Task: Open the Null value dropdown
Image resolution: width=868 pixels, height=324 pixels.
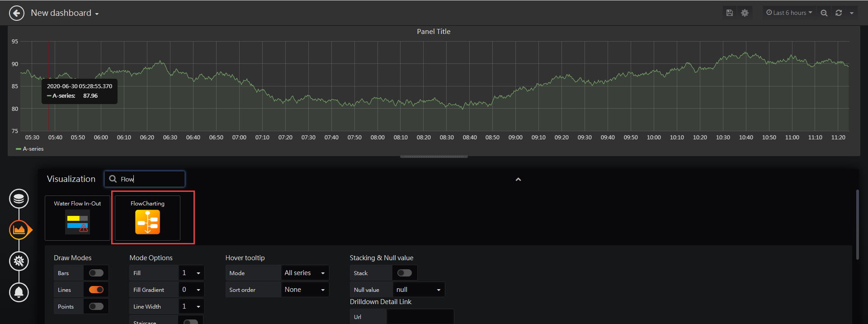Action: (x=419, y=290)
